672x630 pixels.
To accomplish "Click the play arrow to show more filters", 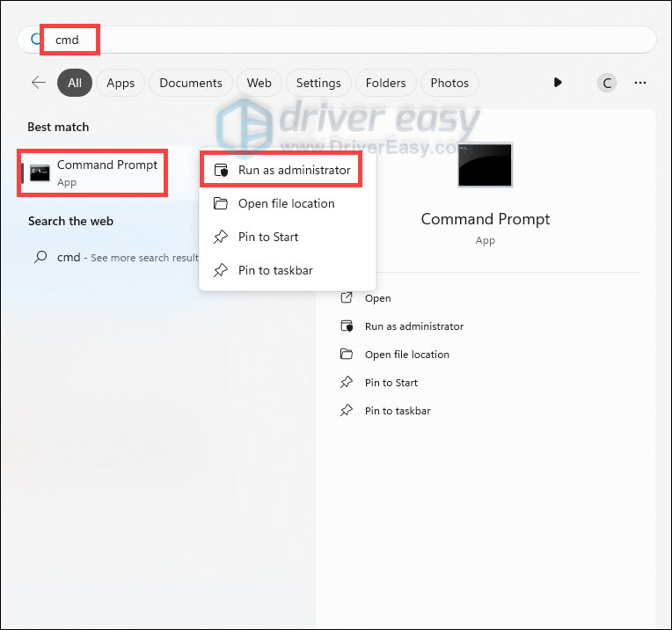I will [x=558, y=83].
